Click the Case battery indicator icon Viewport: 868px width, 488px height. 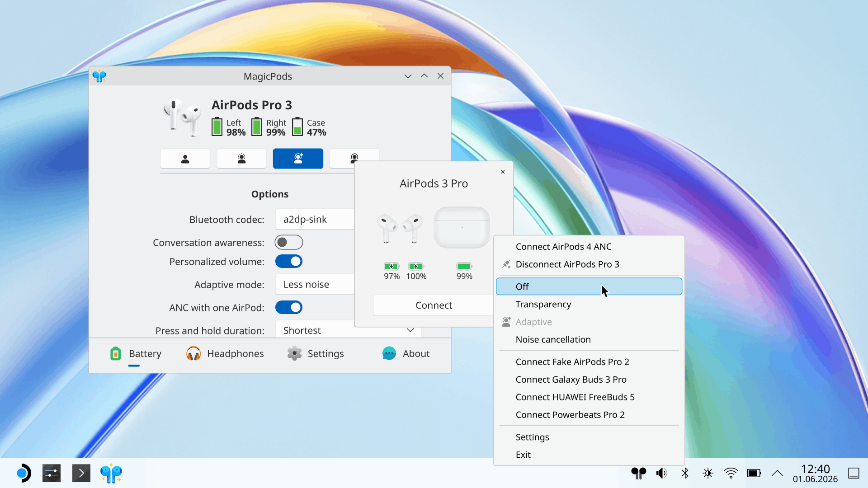tap(297, 127)
